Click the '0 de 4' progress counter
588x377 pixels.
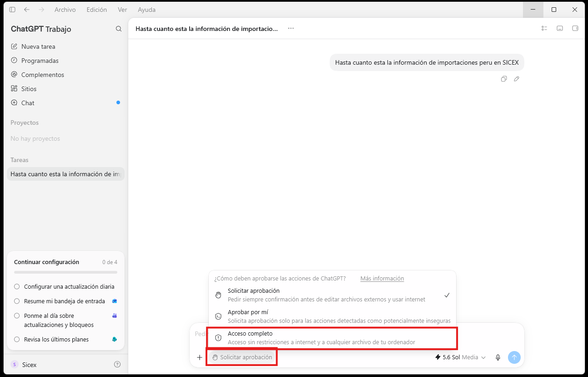110,262
